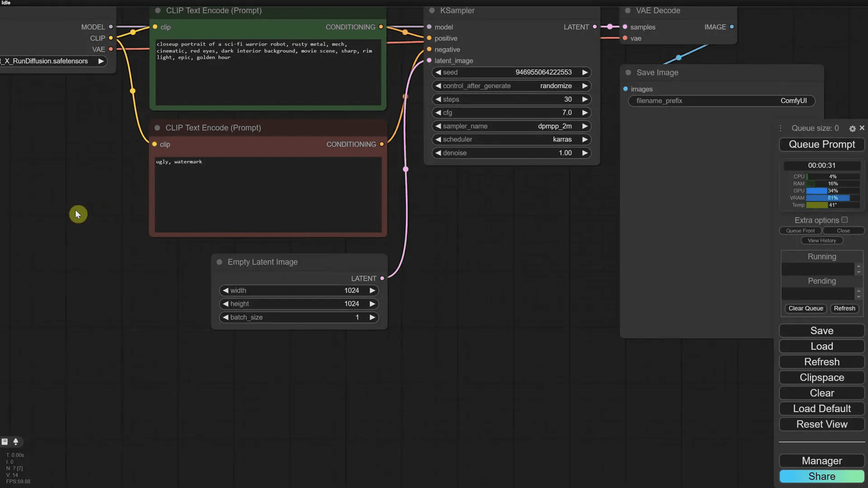The image size is (868, 488).
Task: Open the scheduler karras combo
Action: pos(511,140)
